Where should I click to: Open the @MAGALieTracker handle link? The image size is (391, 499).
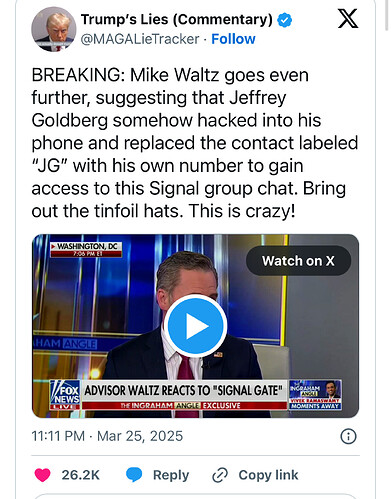(x=140, y=39)
